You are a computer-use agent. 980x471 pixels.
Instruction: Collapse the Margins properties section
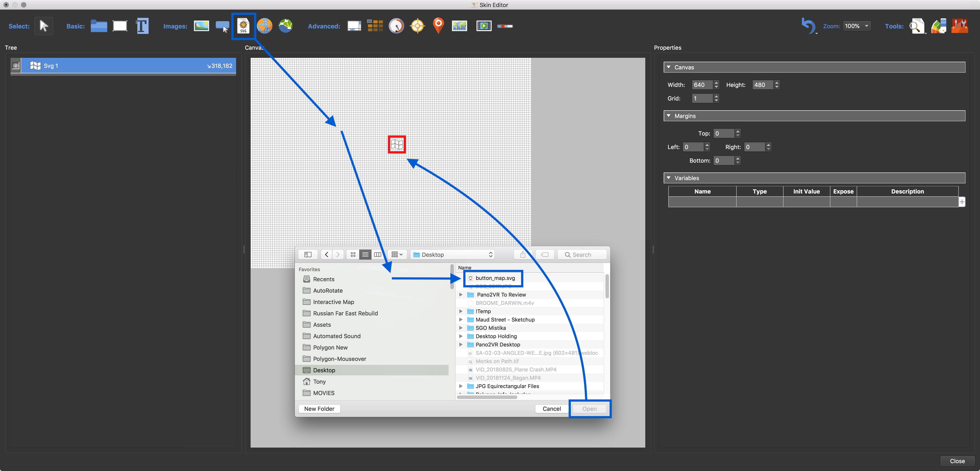click(669, 116)
